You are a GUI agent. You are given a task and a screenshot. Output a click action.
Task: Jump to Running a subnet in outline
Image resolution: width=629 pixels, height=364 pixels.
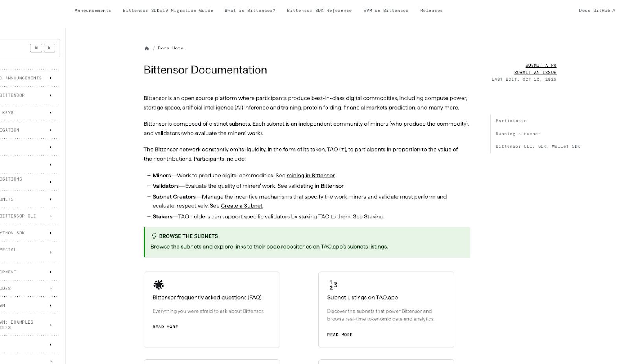518,134
